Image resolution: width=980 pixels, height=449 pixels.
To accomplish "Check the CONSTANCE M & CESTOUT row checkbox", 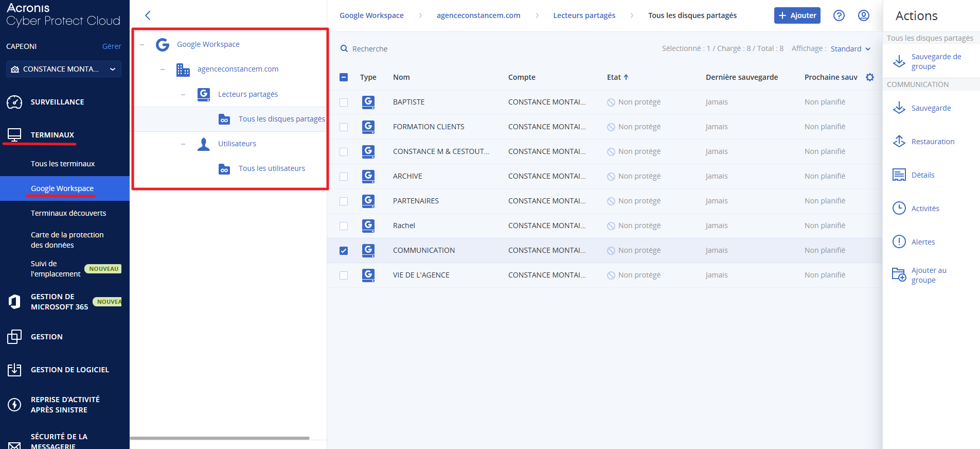I will pyautogui.click(x=344, y=152).
